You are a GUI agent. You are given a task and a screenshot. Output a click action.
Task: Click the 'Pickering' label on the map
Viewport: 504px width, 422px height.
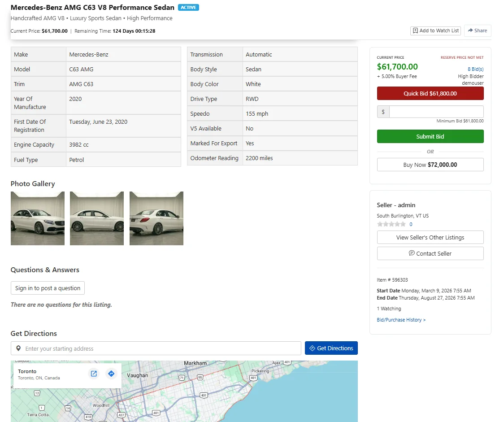(260, 370)
